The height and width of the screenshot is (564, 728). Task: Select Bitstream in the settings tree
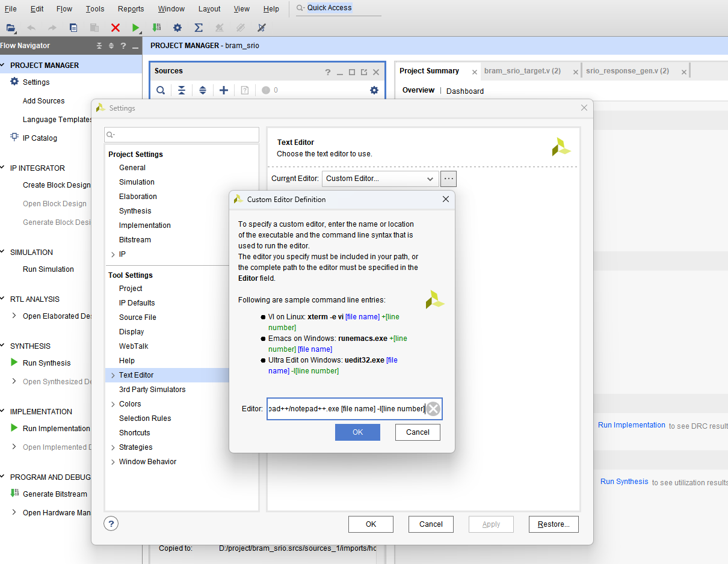tap(135, 240)
